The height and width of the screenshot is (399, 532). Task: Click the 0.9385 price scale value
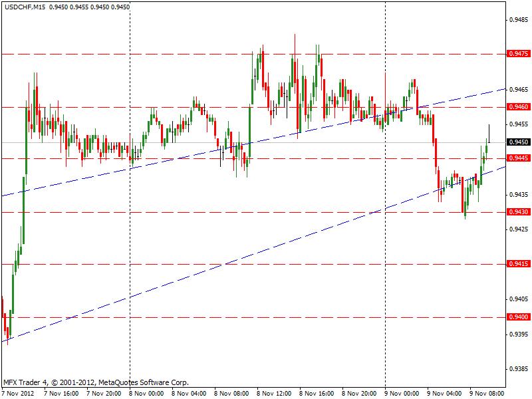pyautogui.click(x=519, y=369)
